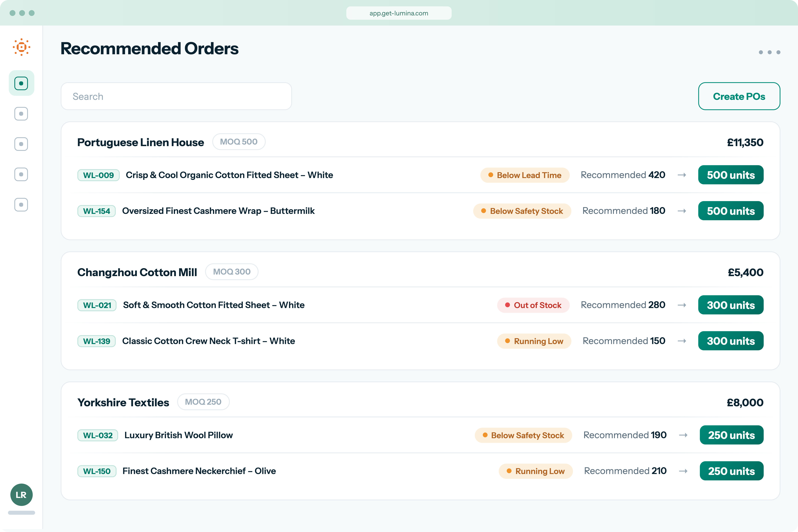Click Below Safety Stock badge for Wool Pillow
The width and height of the screenshot is (798, 532).
[x=523, y=435]
